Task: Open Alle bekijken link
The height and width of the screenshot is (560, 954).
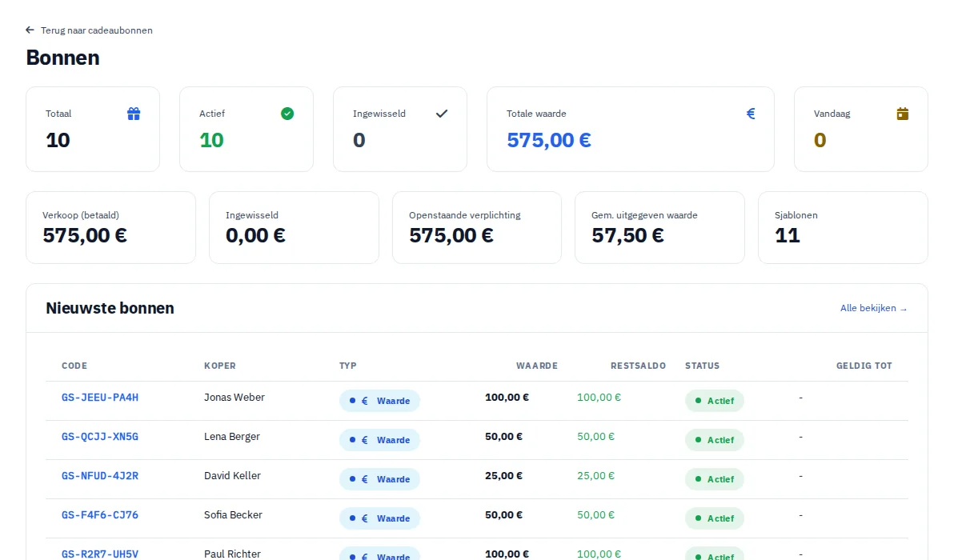Action: (x=874, y=308)
